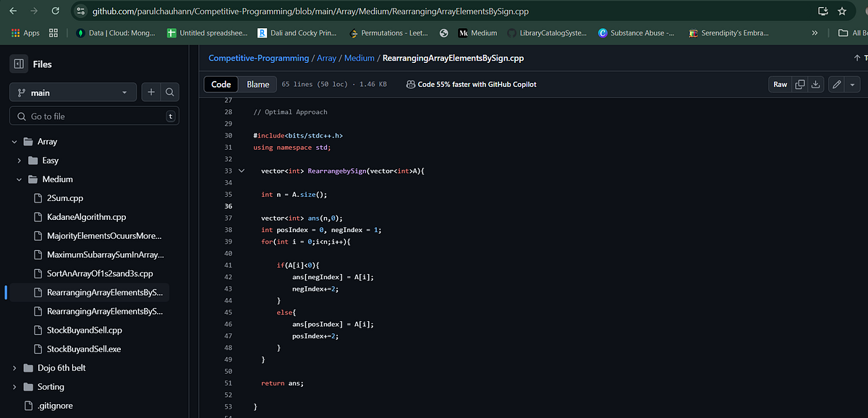Go back in browser history
This screenshot has height=418, width=868.
point(13,11)
